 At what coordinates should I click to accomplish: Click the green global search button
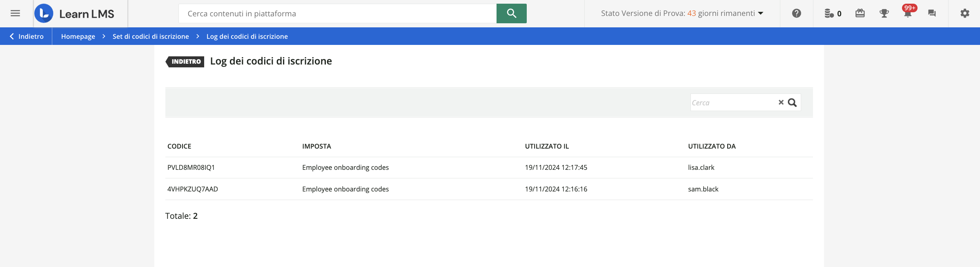point(511,13)
